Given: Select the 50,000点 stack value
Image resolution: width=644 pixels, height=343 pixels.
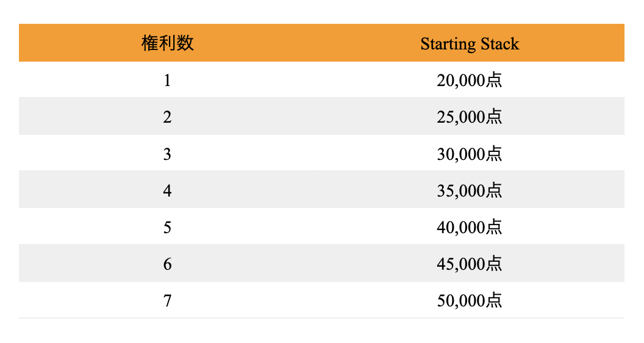Looking at the screenshot, I should pyautogui.click(x=470, y=300).
